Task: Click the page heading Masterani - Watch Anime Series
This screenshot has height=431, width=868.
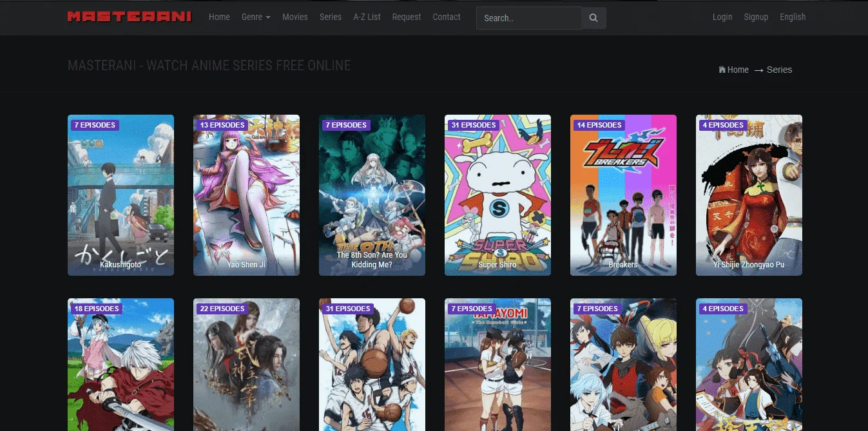Action: [209, 66]
